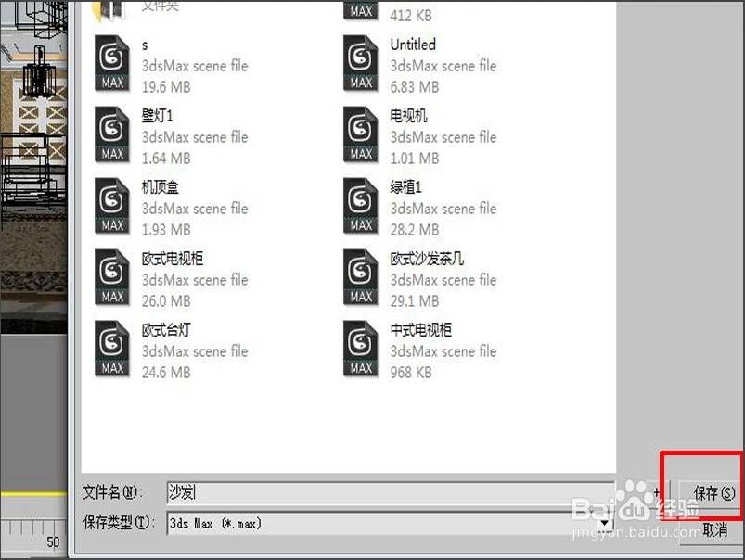Click the file name "Untitled"
This screenshot has width=745, height=560.
(x=413, y=45)
